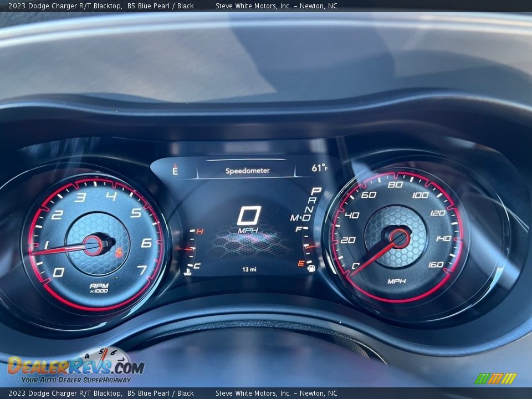Tap the 61°F outside temperature reading

(x=320, y=167)
